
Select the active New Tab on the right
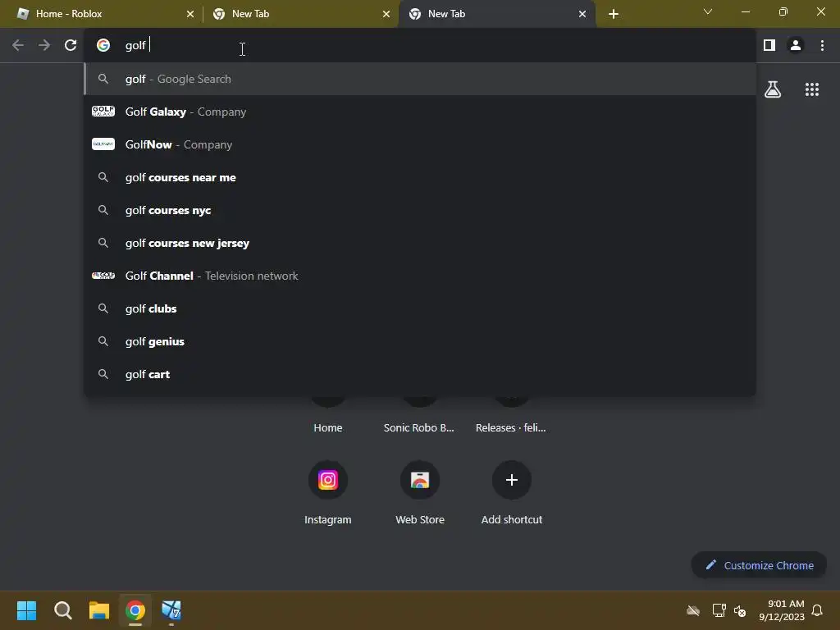496,14
